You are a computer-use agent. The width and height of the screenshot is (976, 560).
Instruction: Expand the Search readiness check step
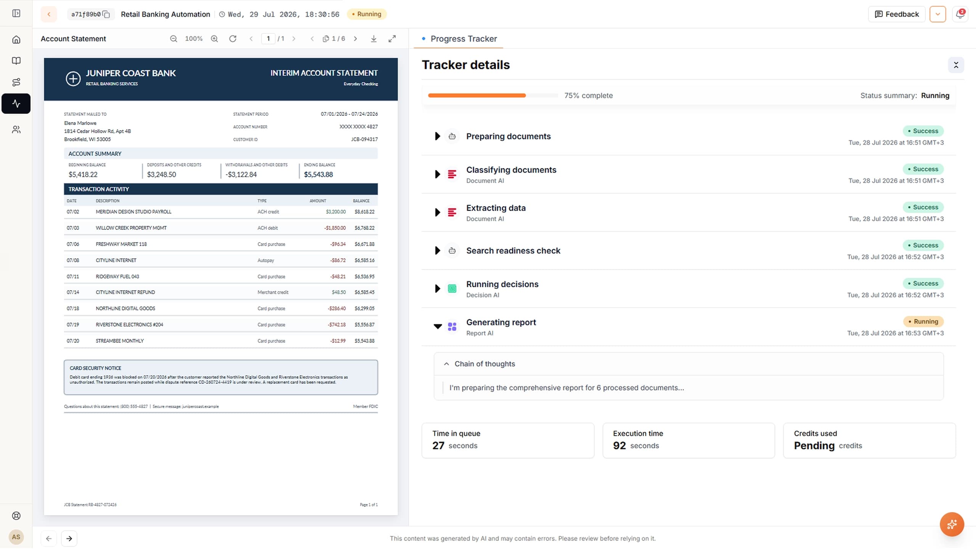(437, 250)
